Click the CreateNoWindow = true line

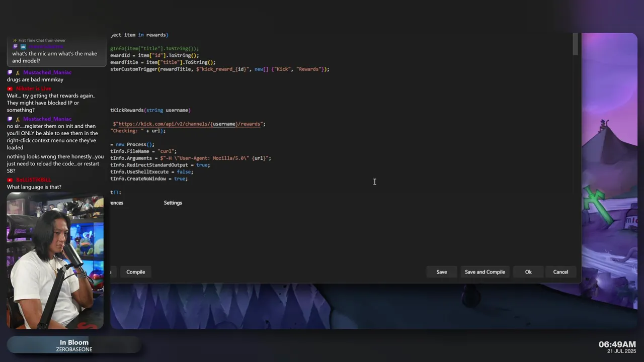coord(149,178)
